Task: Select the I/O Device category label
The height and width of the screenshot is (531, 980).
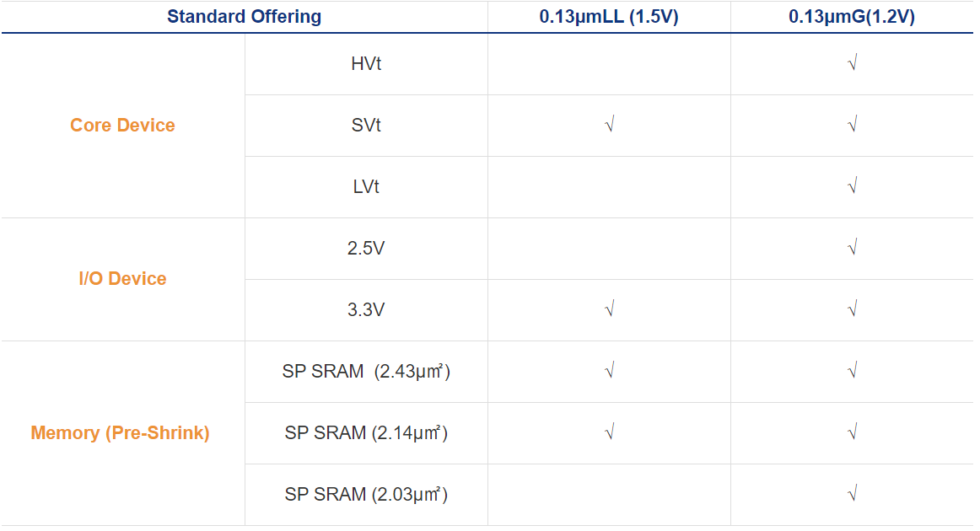Action: [123, 279]
